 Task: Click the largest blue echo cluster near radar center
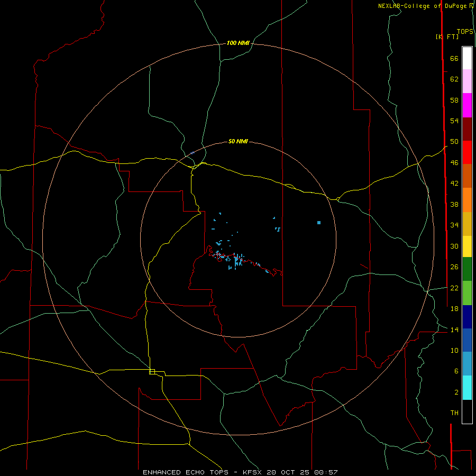[238, 261]
